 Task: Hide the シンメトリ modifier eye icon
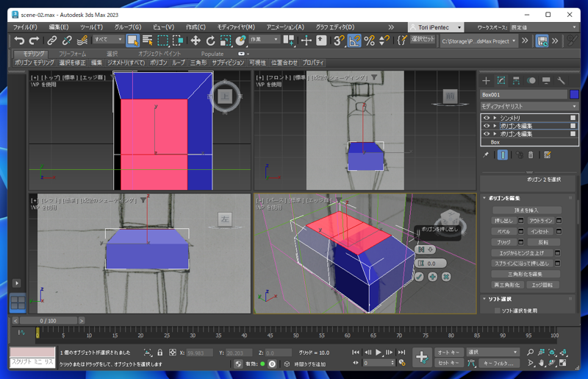pyautogui.click(x=487, y=118)
